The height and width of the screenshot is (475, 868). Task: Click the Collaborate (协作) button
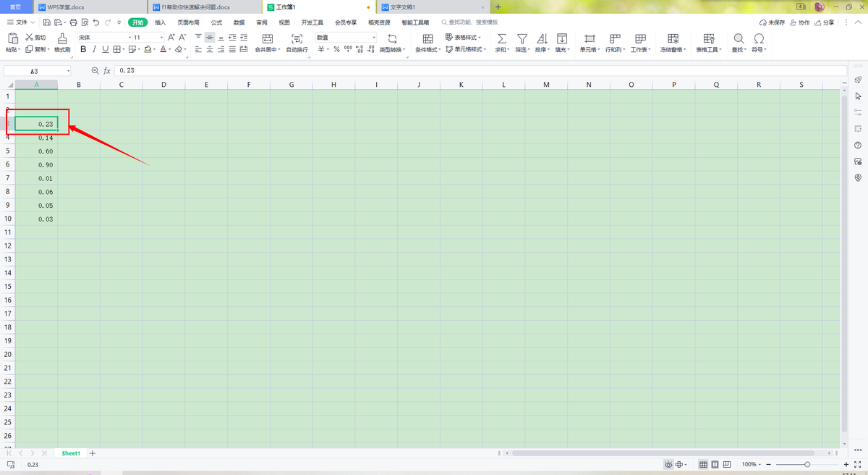click(799, 22)
